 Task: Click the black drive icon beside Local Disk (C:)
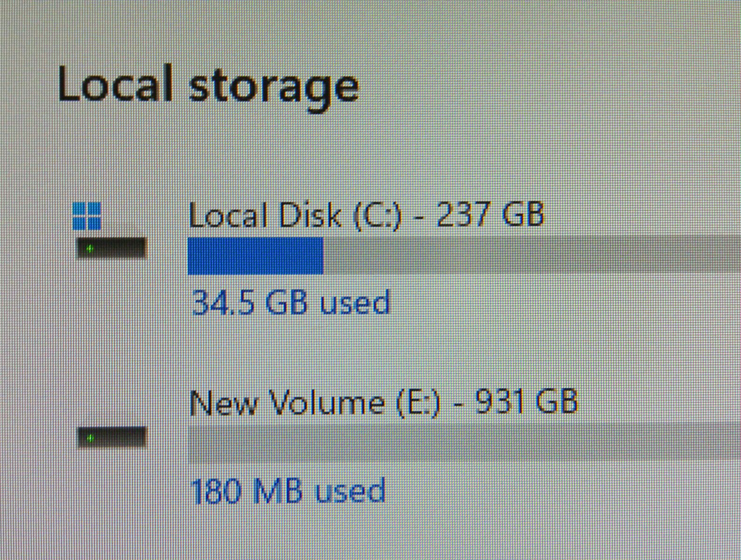pyautogui.click(x=111, y=248)
